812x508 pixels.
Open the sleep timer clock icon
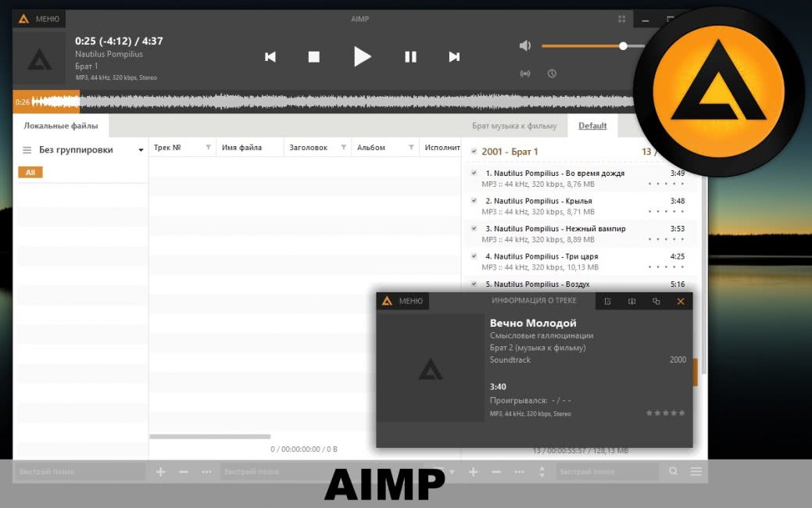click(552, 73)
